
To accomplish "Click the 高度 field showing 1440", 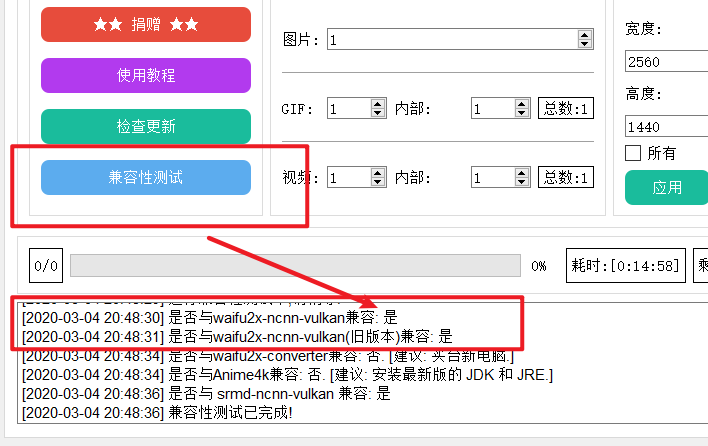I will pyautogui.click(x=666, y=126).
